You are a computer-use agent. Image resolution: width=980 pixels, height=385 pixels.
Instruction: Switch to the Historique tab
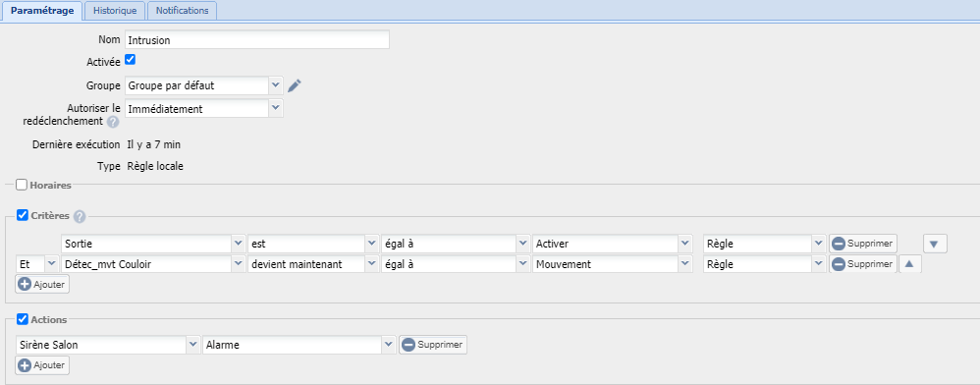point(114,11)
